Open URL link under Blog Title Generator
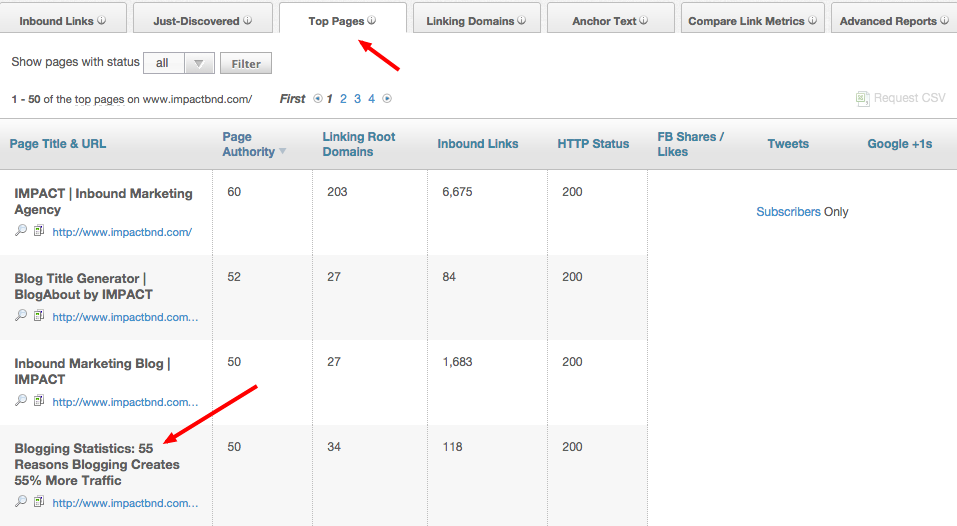Screen dimensions: 957x526 (x=125, y=317)
